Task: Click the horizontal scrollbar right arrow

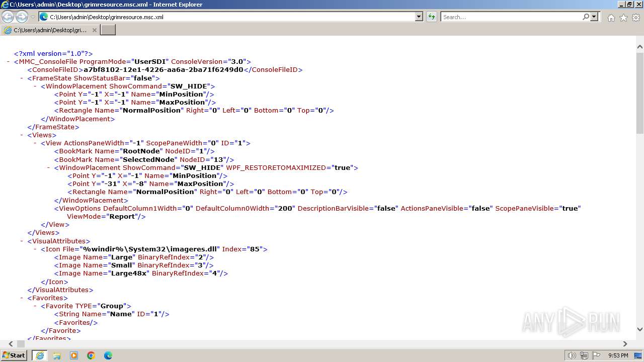Action: [x=625, y=344]
